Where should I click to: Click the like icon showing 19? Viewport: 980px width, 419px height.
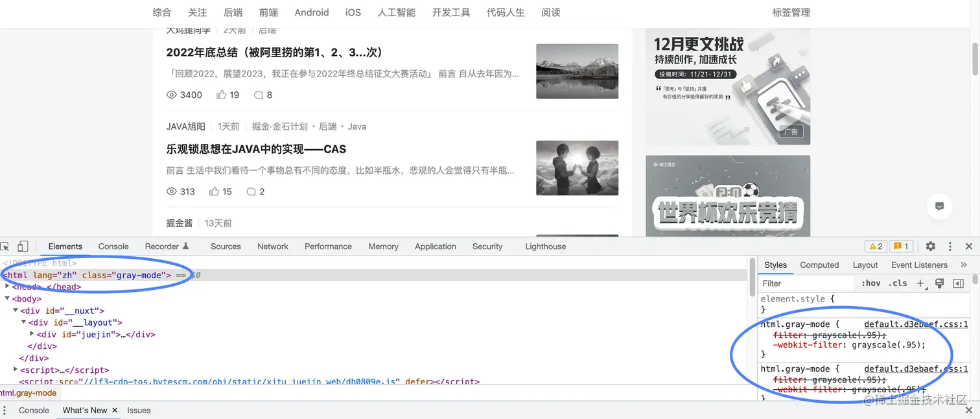[221, 95]
